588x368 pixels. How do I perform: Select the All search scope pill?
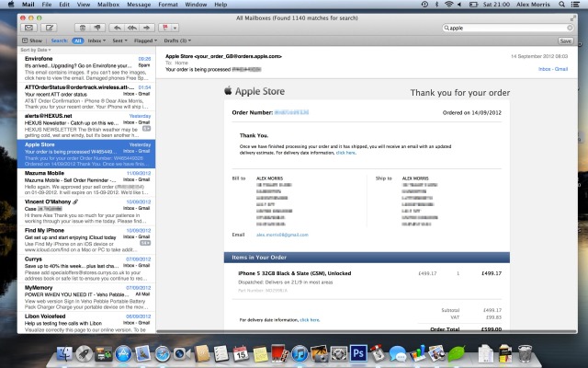tap(77, 40)
